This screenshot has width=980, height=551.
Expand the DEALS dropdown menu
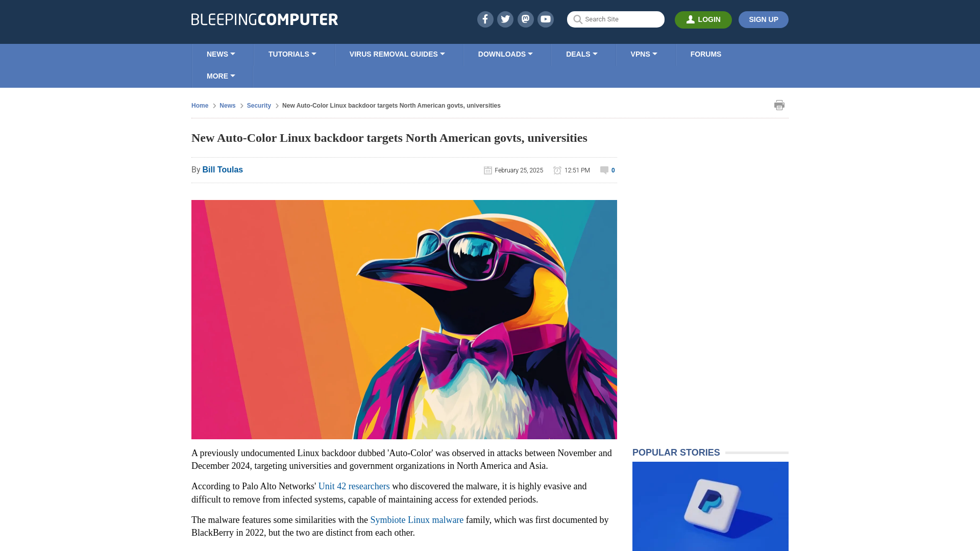click(x=581, y=55)
